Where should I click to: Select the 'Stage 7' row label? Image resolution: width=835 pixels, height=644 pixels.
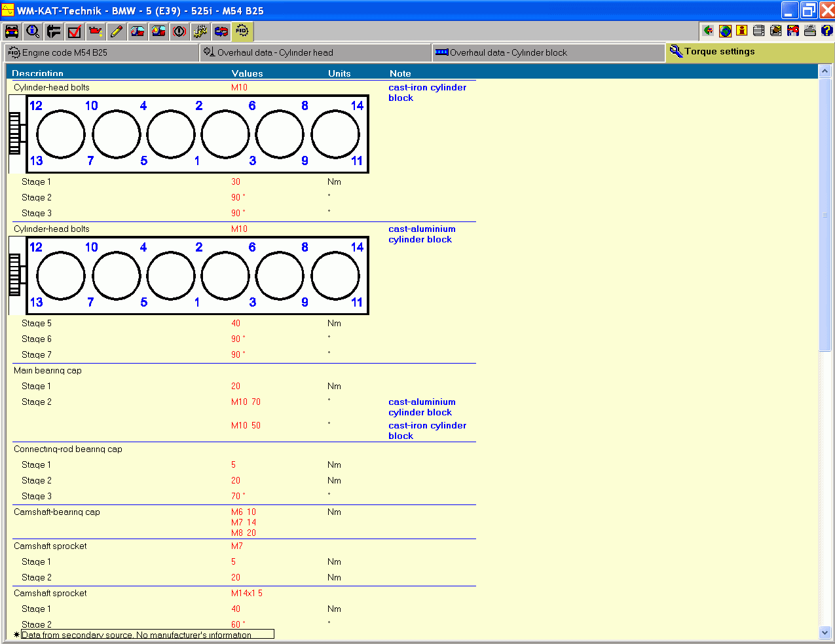pos(37,355)
